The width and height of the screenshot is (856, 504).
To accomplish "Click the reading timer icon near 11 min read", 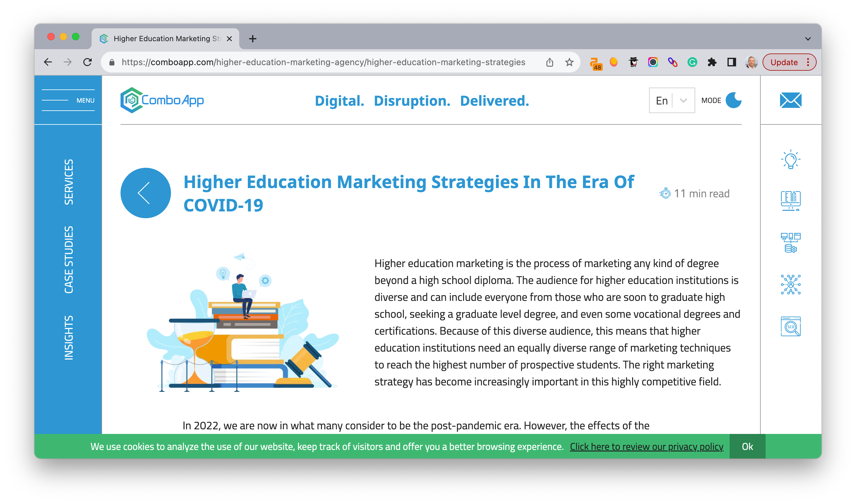I will pos(664,193).
